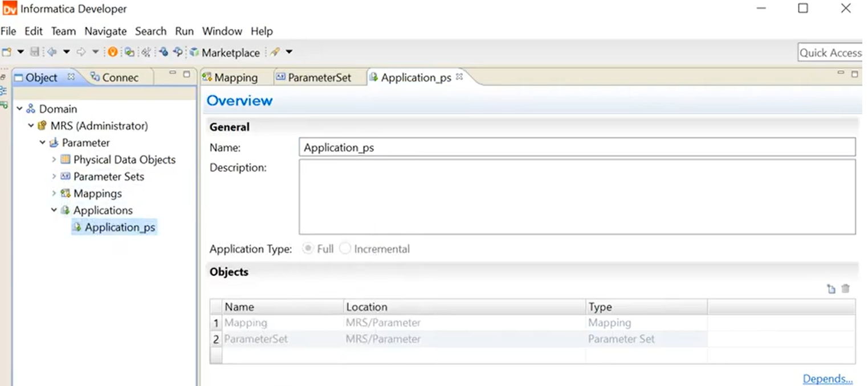
Task: Click the Forward navigation arrow icon
Action: (x=81, y=52)
